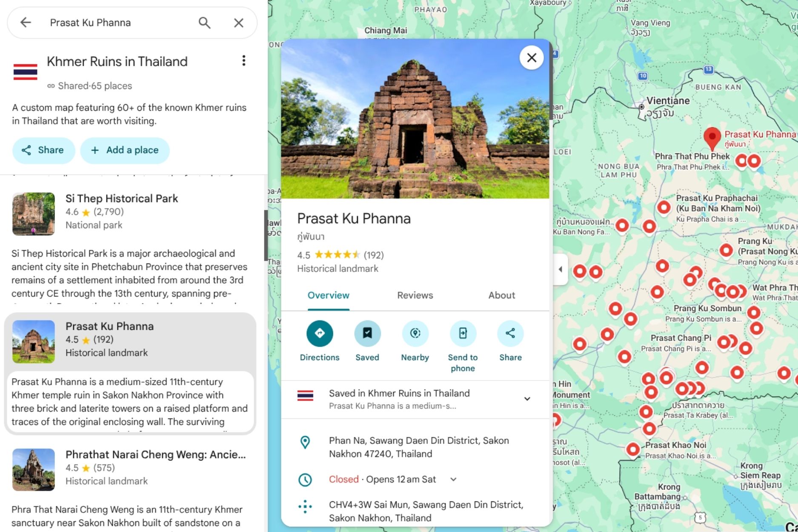Click the Phra That Phu Phek map label
Image resolution: width=798 pixels, height=532 pixels.
pyautogui.click(x=692, y=156)
